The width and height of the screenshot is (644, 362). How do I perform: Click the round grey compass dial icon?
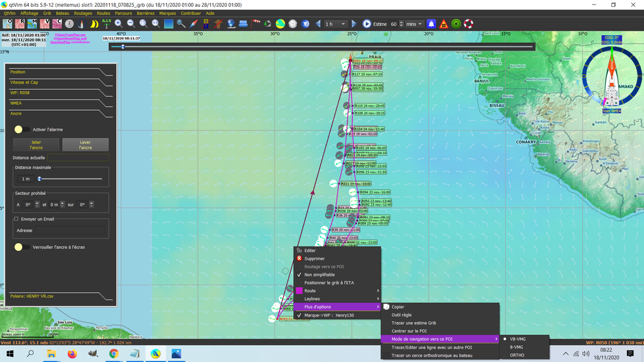(69, 24)
